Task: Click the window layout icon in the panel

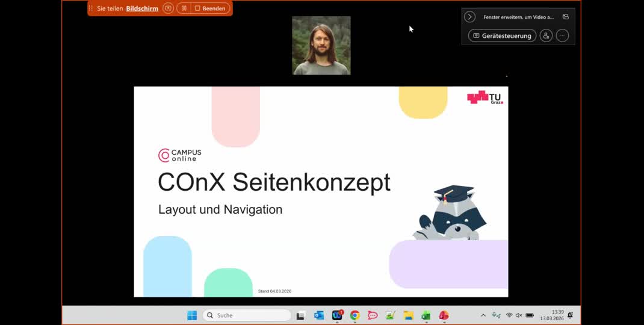Action: (565, 17)
